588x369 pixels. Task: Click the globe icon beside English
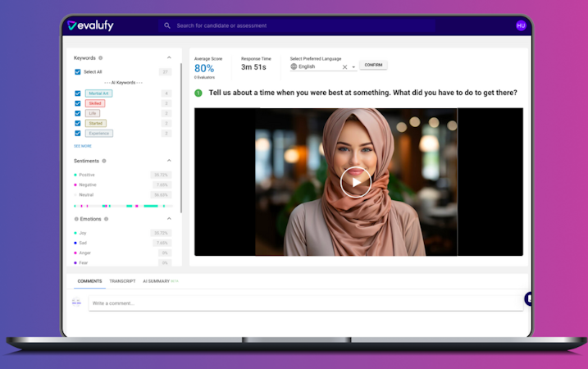(294, 66)
